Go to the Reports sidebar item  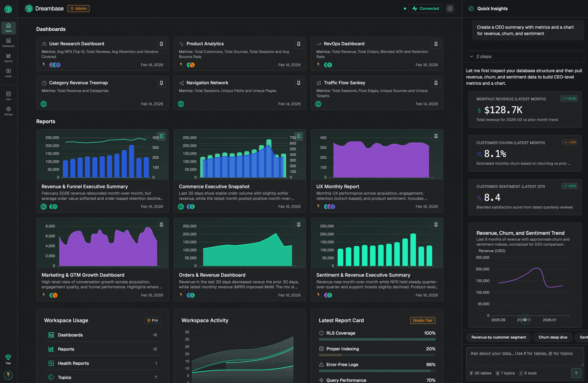click(8, 57)
